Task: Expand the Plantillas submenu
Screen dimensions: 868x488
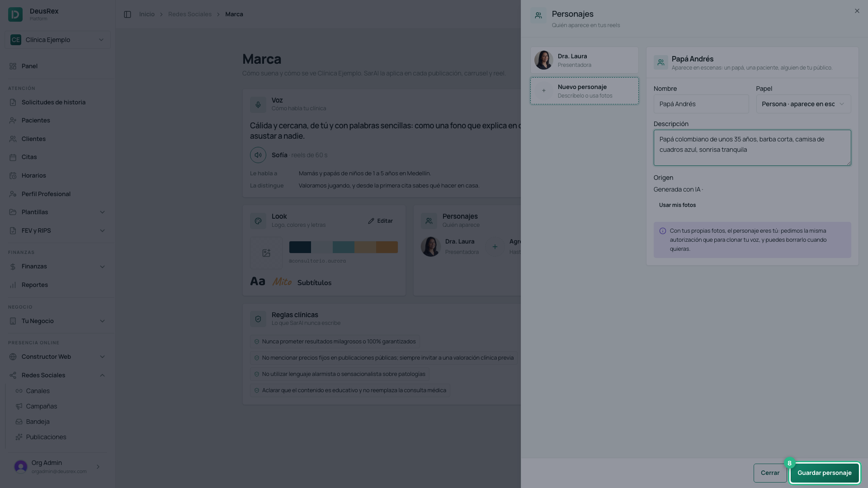Action: pos(57,212)
